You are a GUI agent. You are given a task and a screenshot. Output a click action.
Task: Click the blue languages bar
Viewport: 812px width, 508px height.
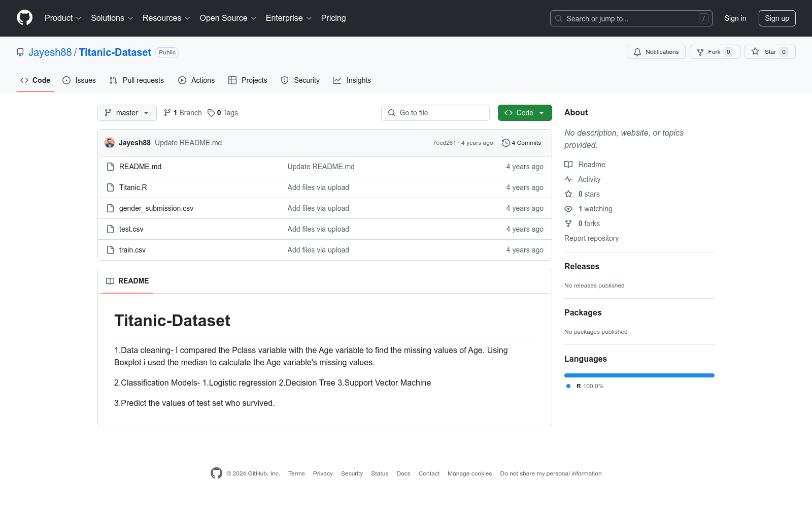639,375
